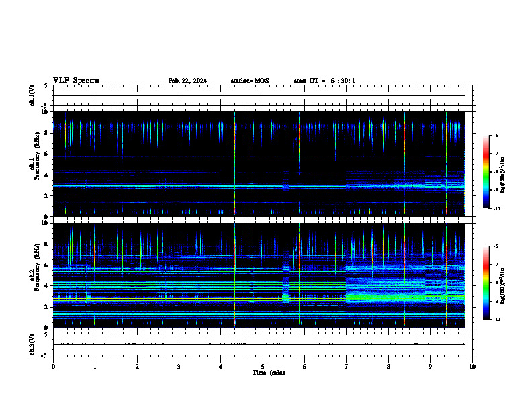532x411 pixels.
Task: Click the ch.2 frequency tick label "2"
Action: coord(46,307)
